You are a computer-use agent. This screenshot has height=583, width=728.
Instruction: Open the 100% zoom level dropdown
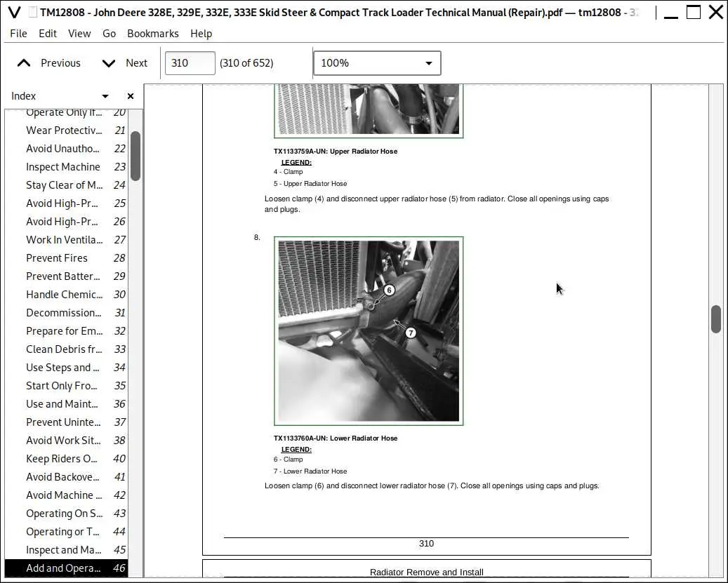377,63
